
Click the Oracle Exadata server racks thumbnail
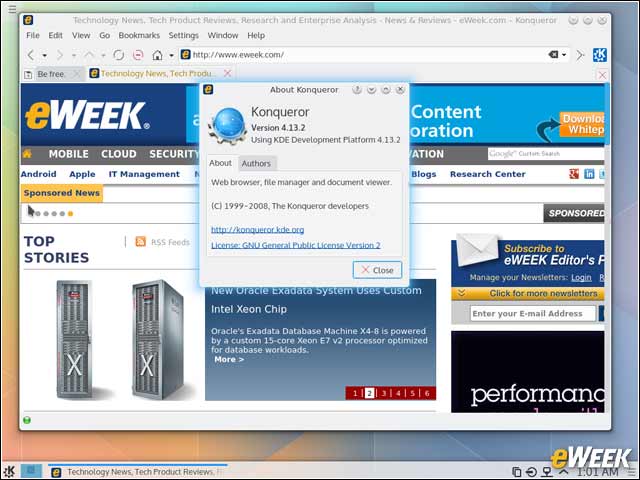(121, 340)
